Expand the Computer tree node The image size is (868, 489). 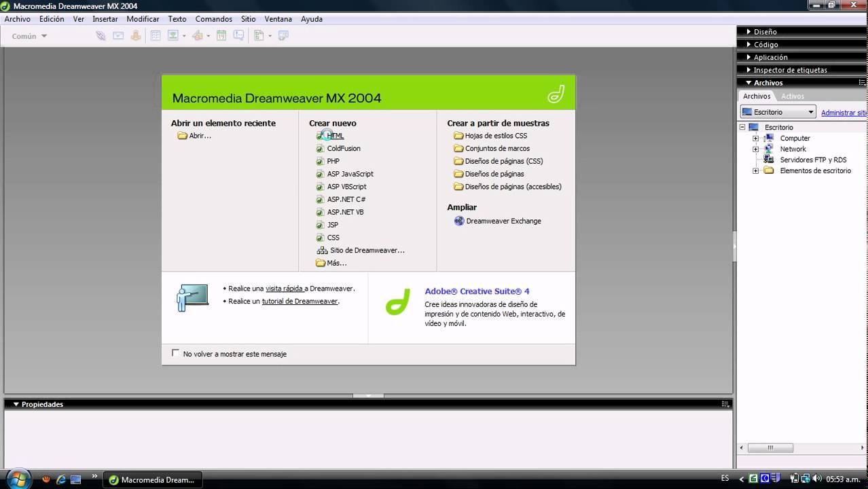point(755,138)
